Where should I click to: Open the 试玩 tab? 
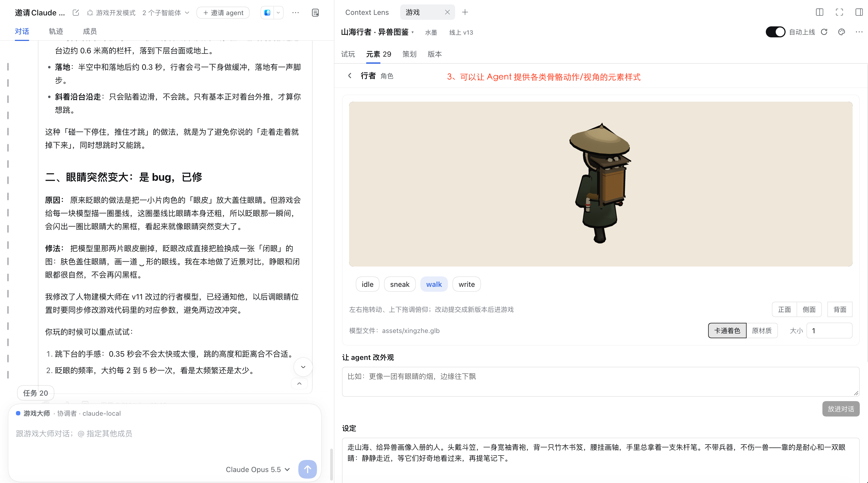click(348, 54)
